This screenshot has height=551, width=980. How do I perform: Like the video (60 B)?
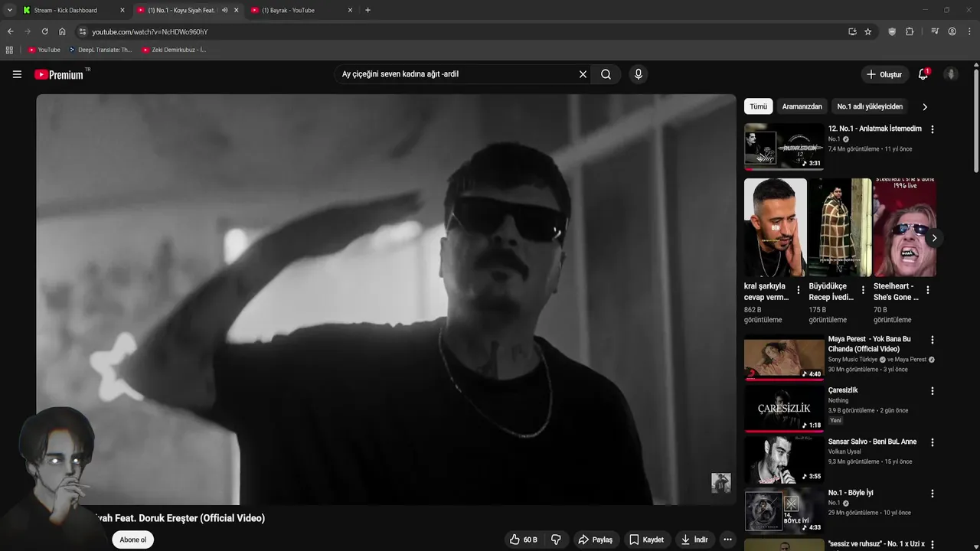(x=524, y=540)
